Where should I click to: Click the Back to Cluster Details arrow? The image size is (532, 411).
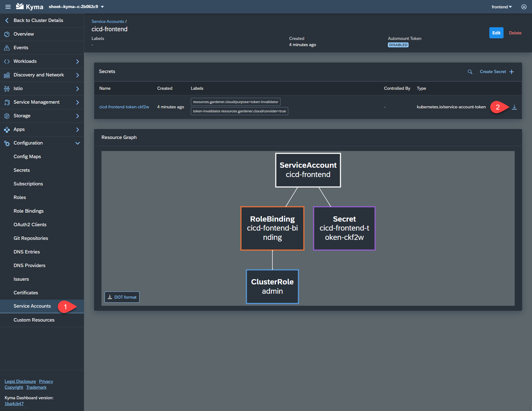click(x=7, y=20)
